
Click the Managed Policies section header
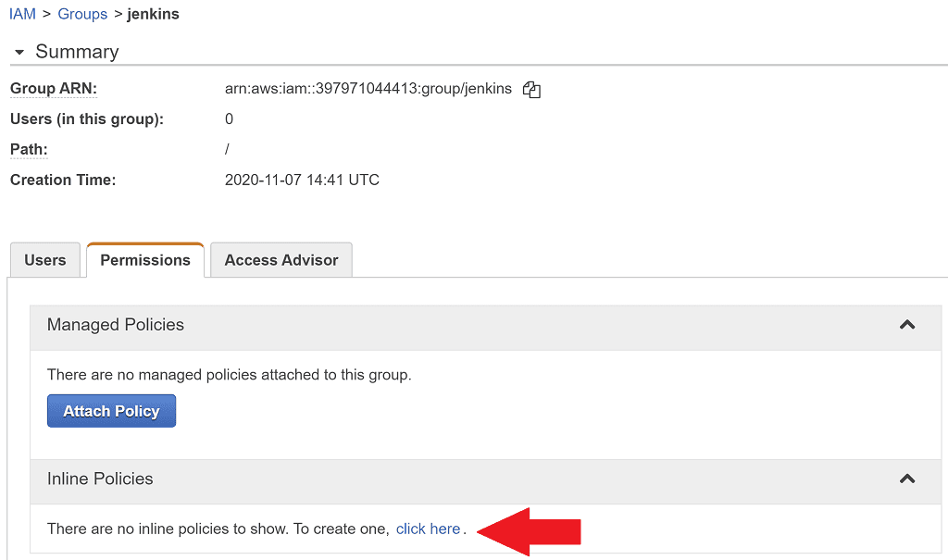[x=116, y=326]
